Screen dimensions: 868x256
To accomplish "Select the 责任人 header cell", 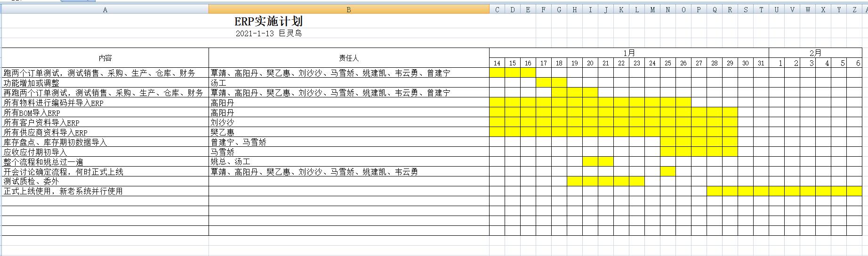I will pos(348,58).
